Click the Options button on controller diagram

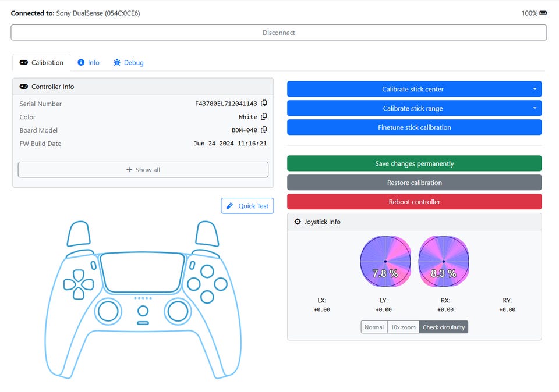point(192,265)
